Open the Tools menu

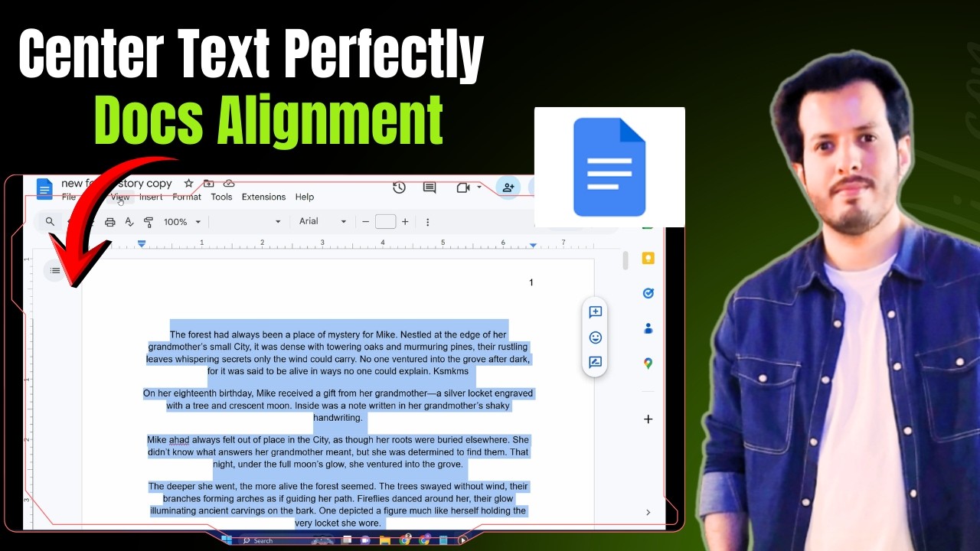coord(221,197)
